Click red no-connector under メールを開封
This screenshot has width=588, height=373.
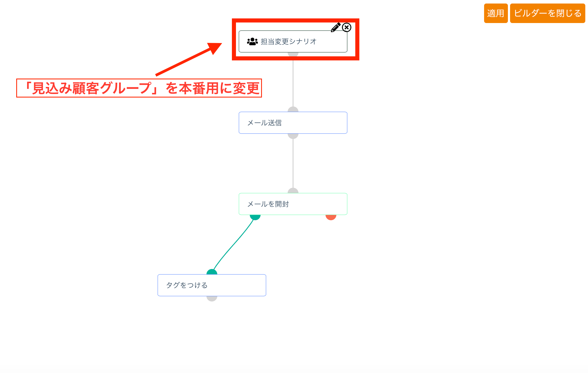(331, 217)
